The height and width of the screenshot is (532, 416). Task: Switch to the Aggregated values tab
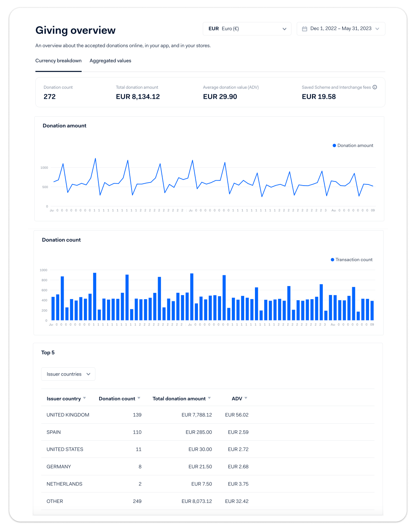click(110, 61)
